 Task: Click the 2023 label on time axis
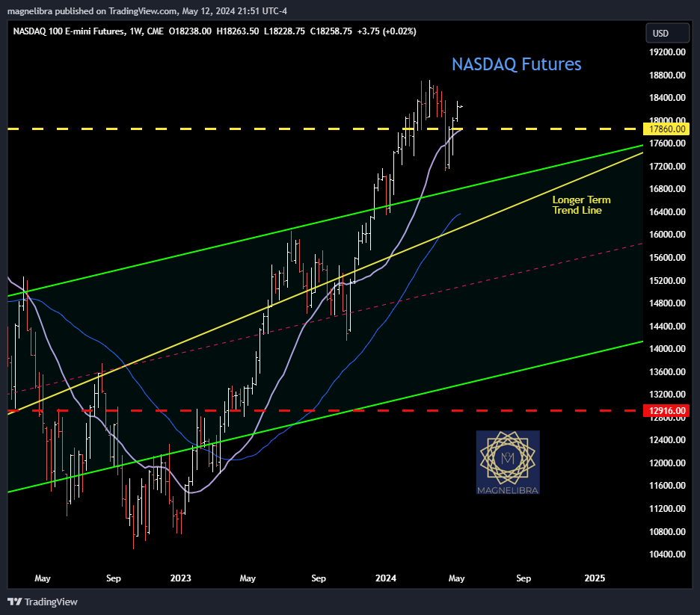pyautogui.click(x=181, y=578)
